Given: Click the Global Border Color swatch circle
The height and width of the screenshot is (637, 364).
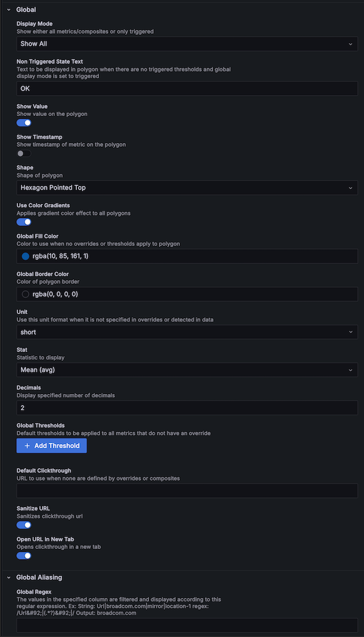Looking at the screenshot, I should (x=26, y=294).
